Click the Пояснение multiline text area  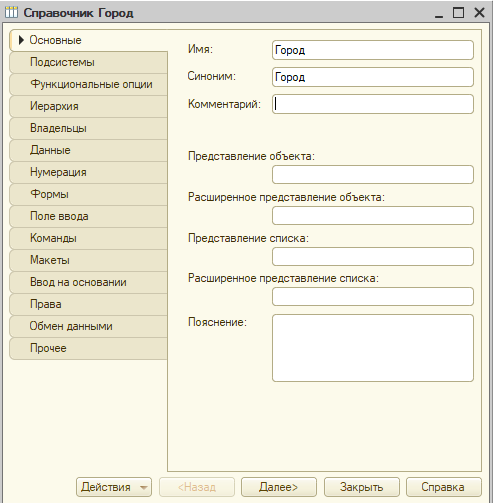[x=373, y=348]
